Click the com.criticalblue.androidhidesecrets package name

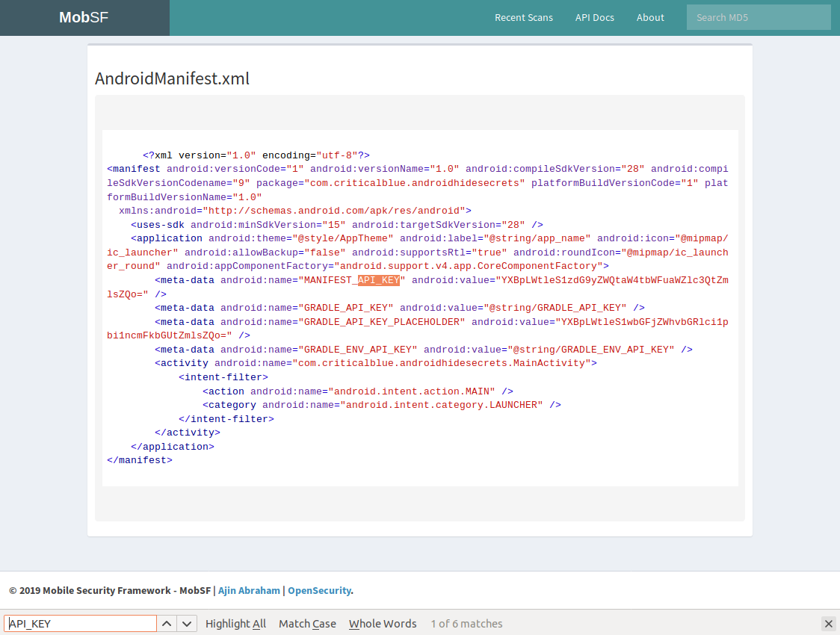(x=410, y=182)
